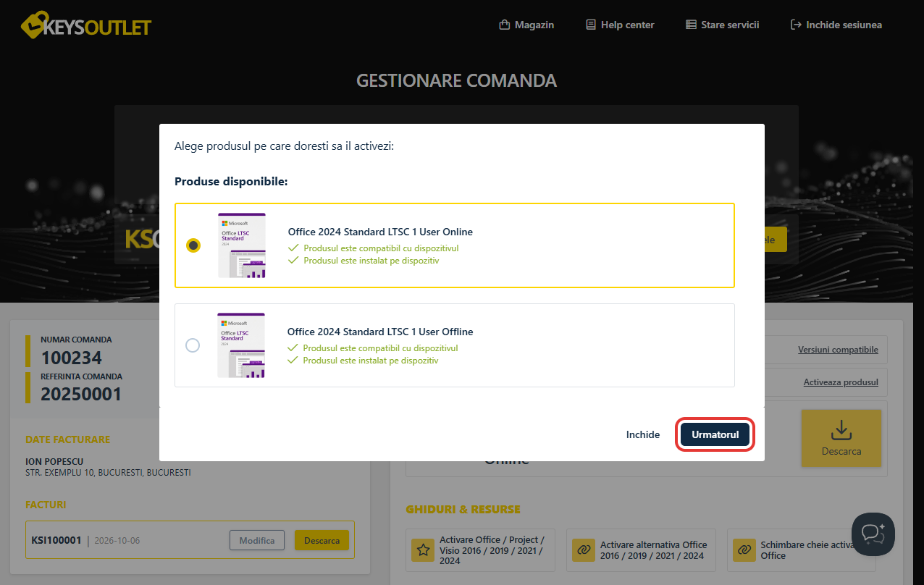Click order reference 20250001
924x585 pixels.
point(81,395)
